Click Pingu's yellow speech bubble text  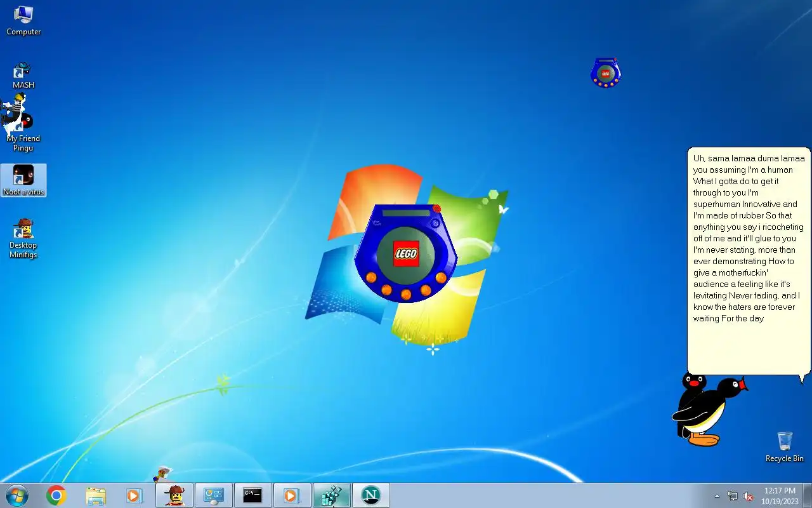749,238
